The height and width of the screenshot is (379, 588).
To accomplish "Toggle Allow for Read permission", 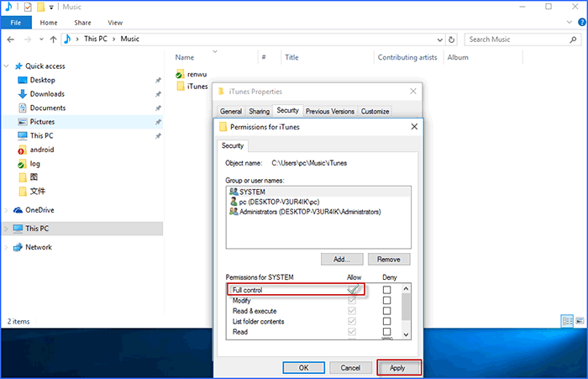I will coord(352,332).
